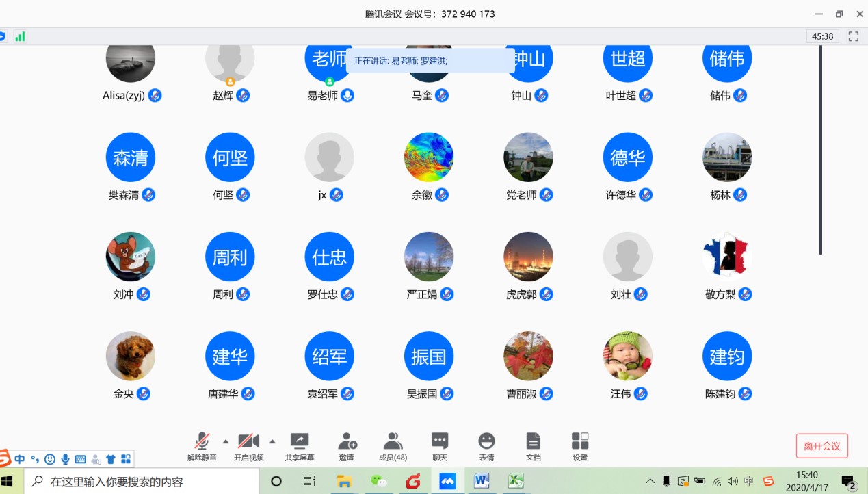Open the 设置 settings icon
868x494 pixels.
pos(580,446)
